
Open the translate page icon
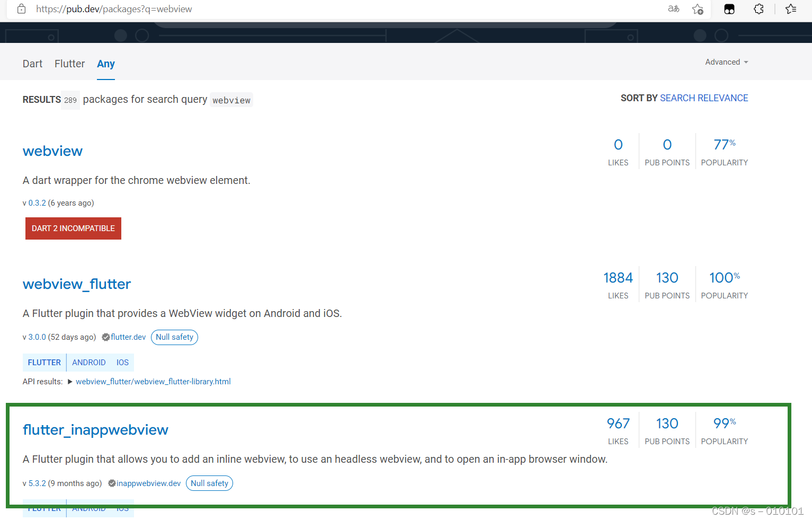pos(673,9)
